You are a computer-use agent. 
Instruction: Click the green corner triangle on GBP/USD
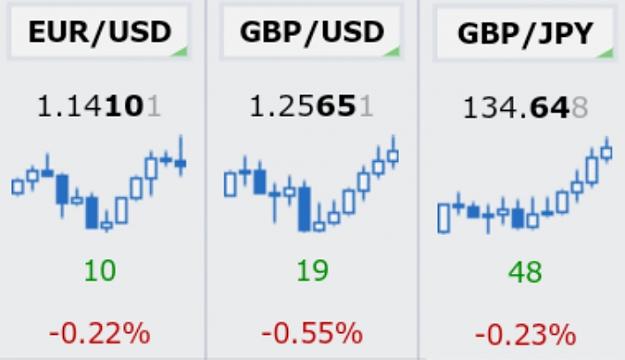pyautogui.click(x=392, y=52)
